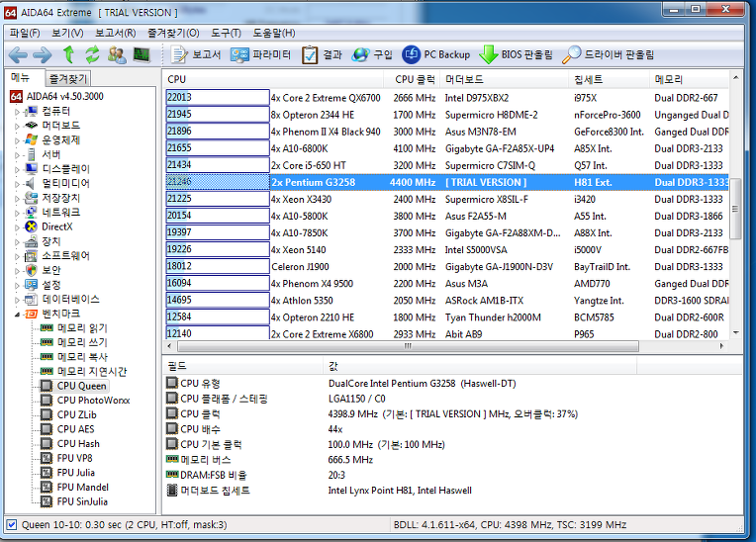Collapse the 벤치마크 tree node
Viewport: 756px width, 542px height.
17,315
